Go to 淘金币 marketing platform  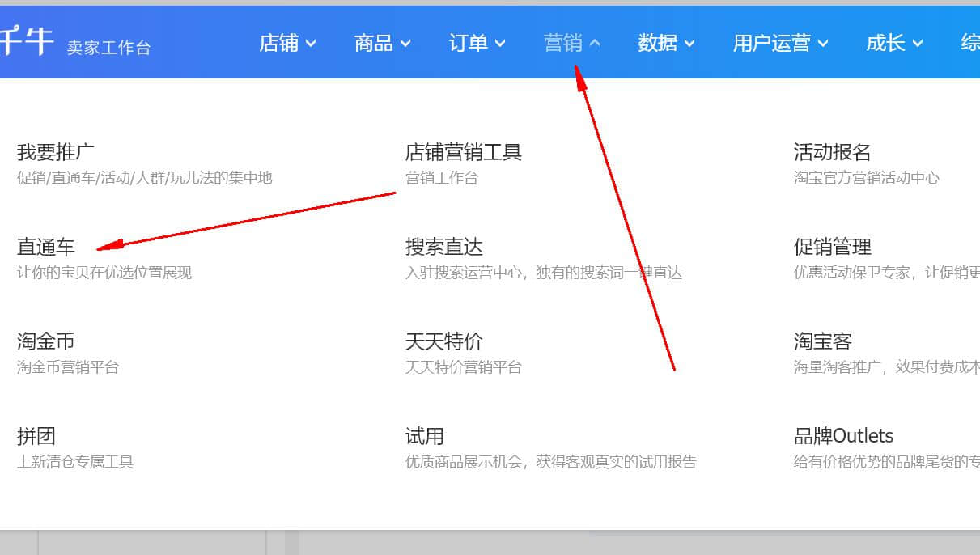[x=46, y=341]
